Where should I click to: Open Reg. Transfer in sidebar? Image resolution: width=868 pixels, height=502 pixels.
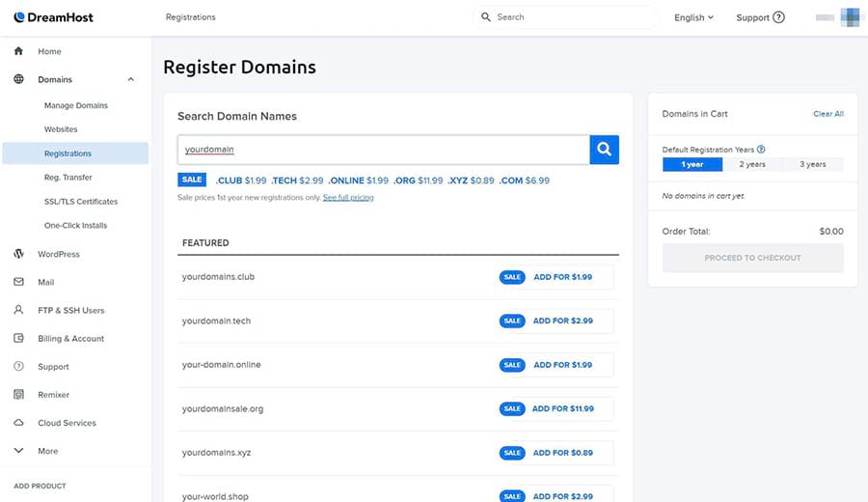click(x=68, y=178)
